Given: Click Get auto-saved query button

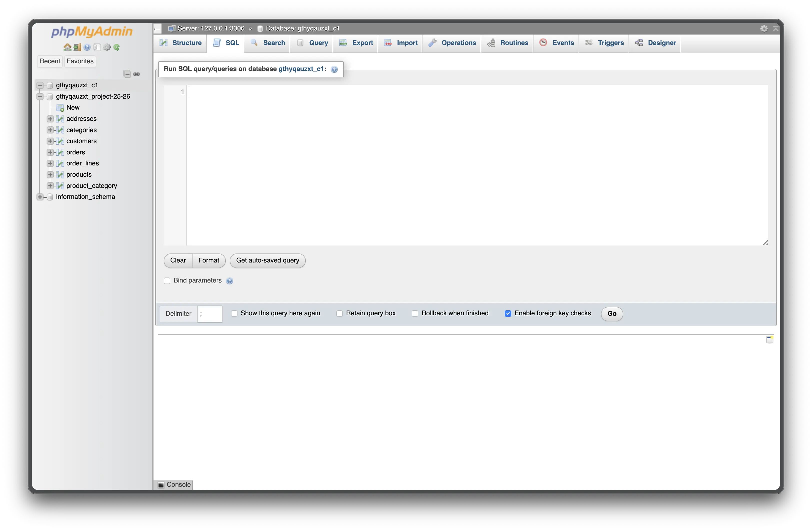Looking at the screenshot, I should (267, 260).
